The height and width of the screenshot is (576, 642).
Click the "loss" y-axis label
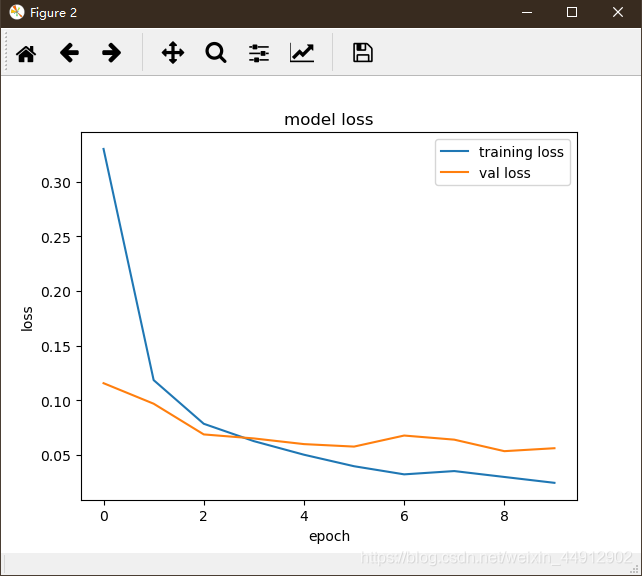[x=28, y=318]
